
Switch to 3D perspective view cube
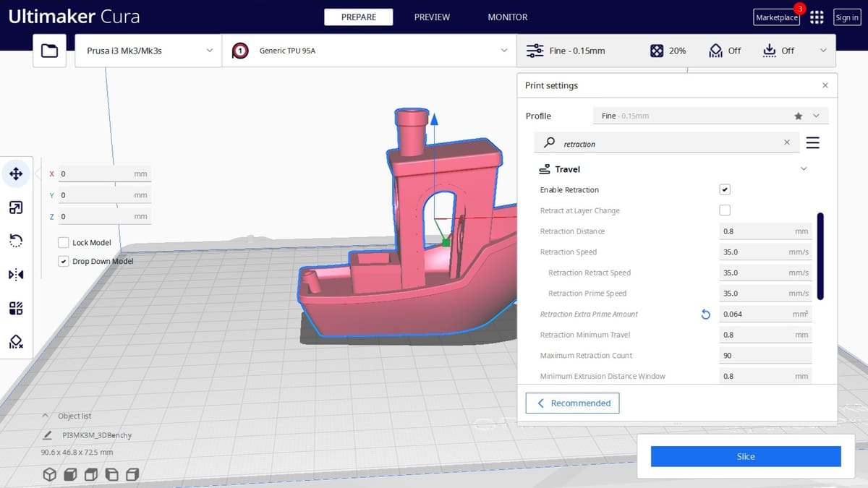[x=49, y=474]
